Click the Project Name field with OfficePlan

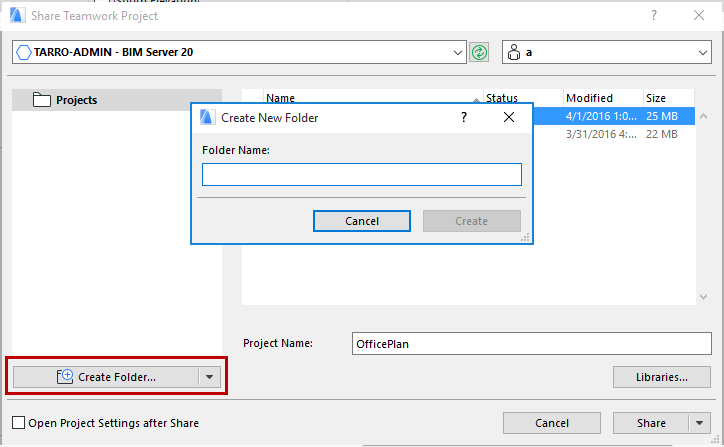[531, 344]
